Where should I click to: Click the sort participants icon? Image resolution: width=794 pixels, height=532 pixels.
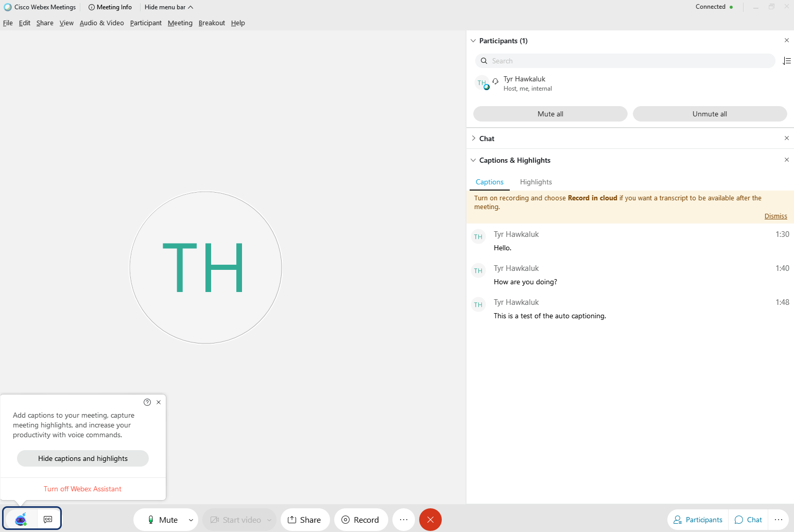click(x=787, y=60)
